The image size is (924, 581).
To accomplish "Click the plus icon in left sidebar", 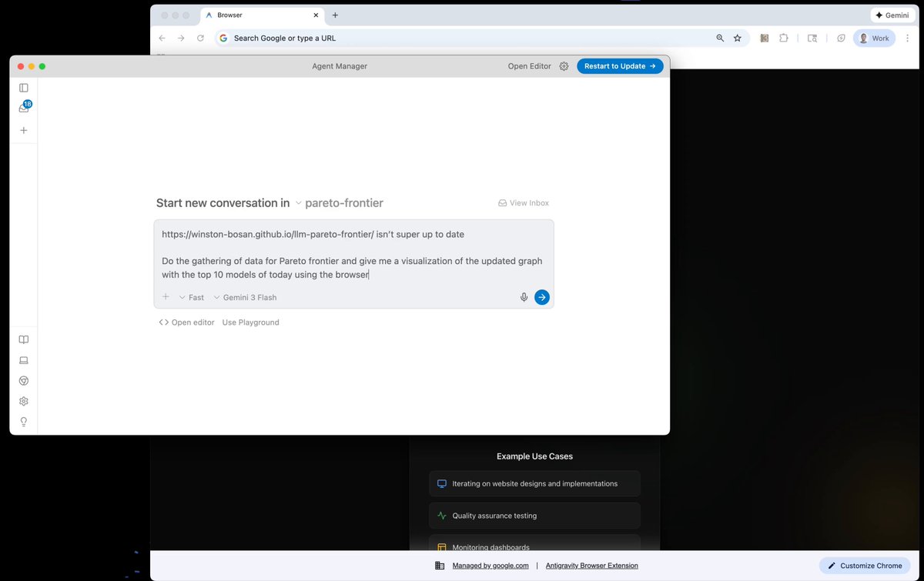I will 24,130.
